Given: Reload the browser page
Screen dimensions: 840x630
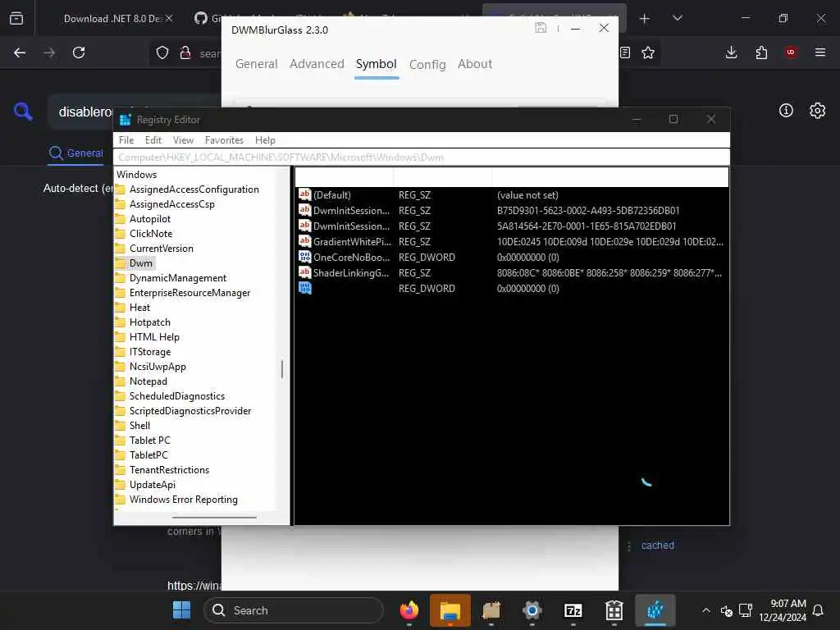Looking at the screenshot, I should coord(79,52).
